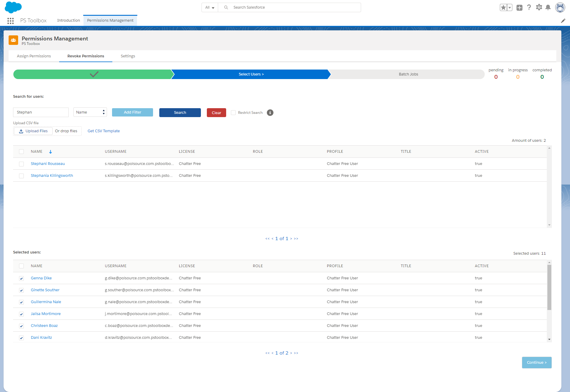Open the App Launcher grid icon
This screenshot has height=392, width=570.
click(10, 21)
